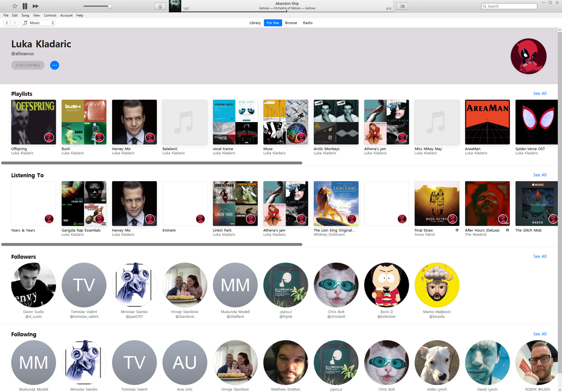Click the star favorite icon in player controls
This screenshot has height=392, width=562.
click(15, 6)
